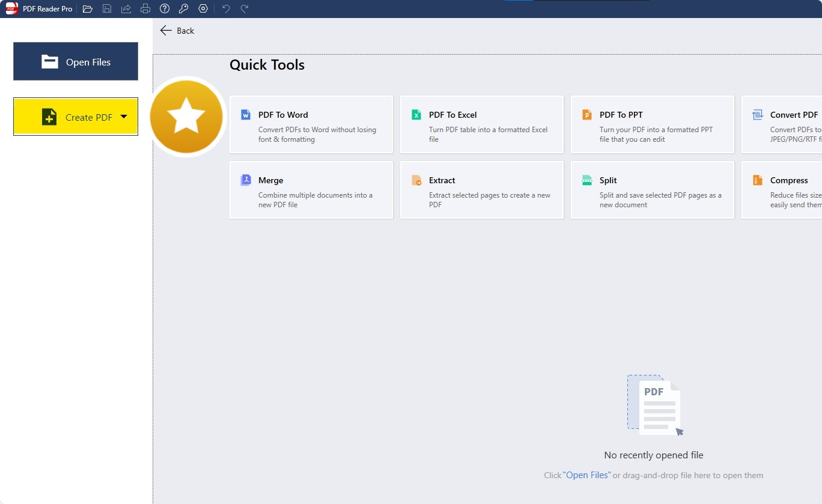Viewport: 822px width, 504px height.
Task: Click the redo arrow in the top toolbar
Action: [x=245, y=9]
